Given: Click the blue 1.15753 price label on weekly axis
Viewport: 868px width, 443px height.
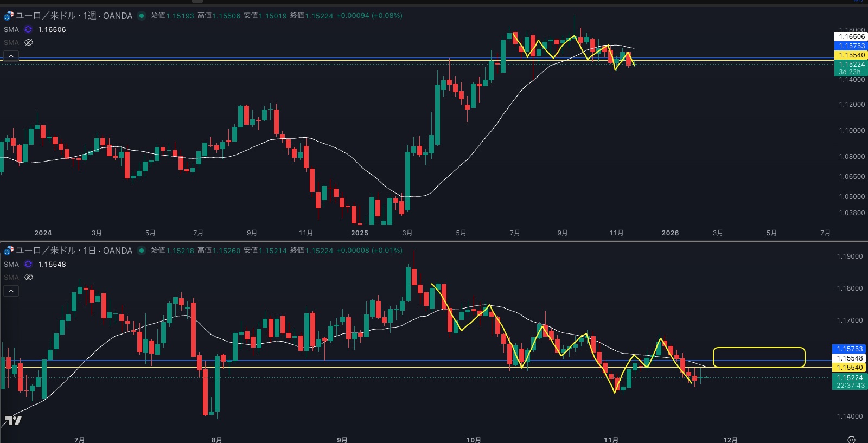Looking at the screenshot, I should [850, 46].
